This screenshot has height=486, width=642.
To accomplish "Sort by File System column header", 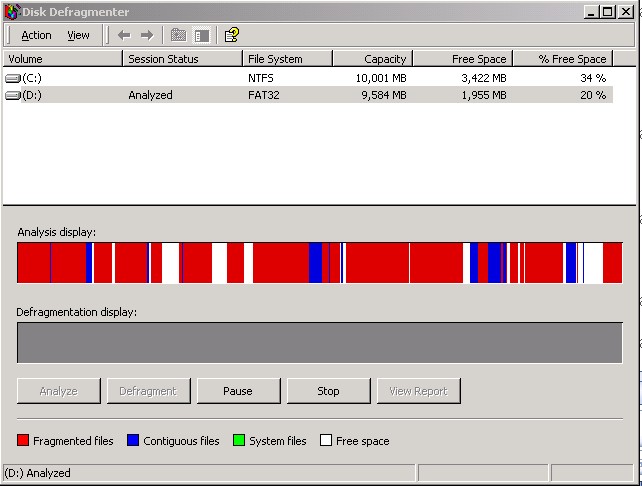I will click(287, 59).
